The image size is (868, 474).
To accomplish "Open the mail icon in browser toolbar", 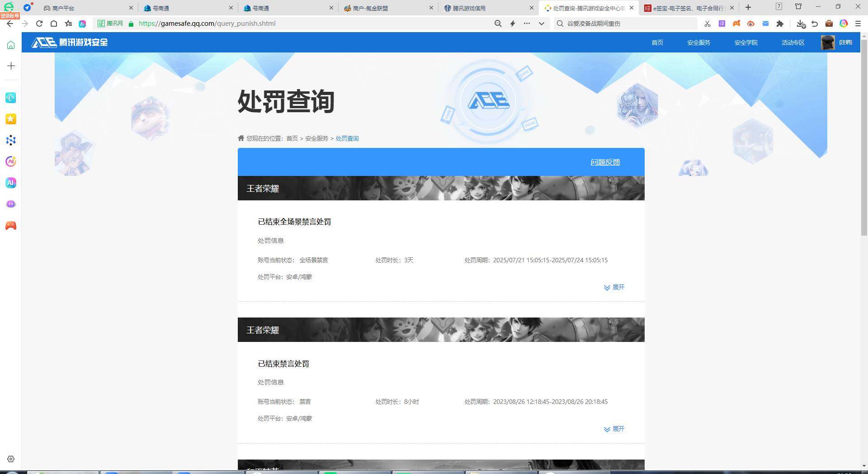I will (x=765, y=24).
